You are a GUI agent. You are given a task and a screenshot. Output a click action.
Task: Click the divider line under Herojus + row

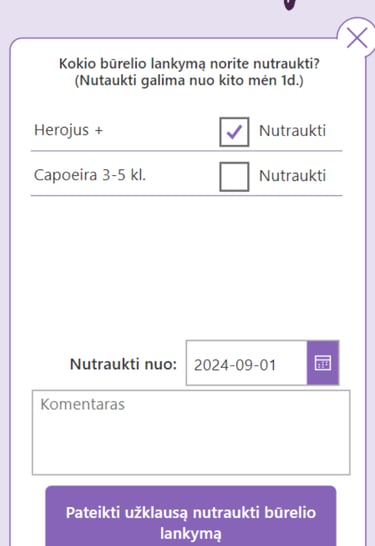pos(187,151)
